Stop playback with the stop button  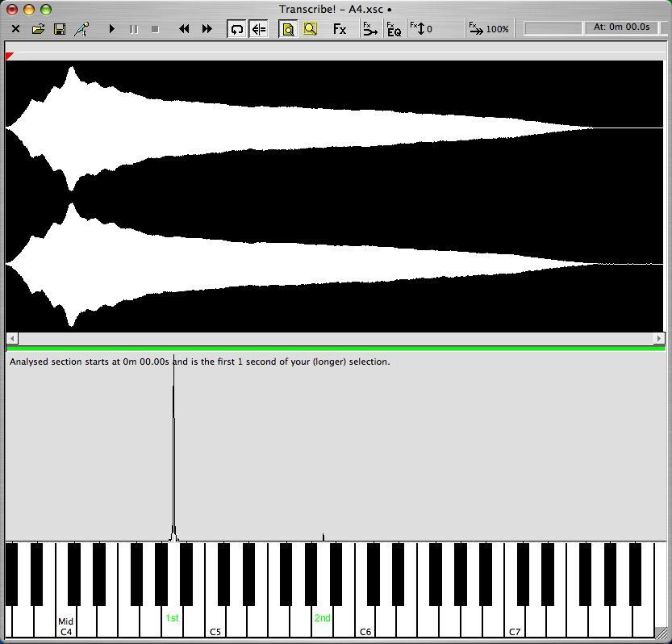155,29
